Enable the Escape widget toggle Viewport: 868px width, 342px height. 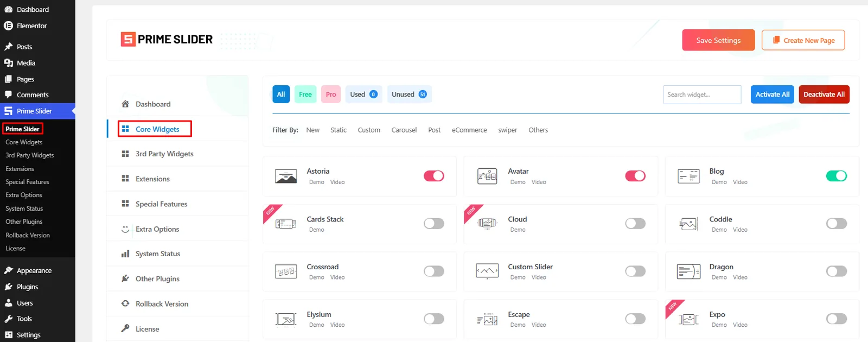[x=635, y=319]
